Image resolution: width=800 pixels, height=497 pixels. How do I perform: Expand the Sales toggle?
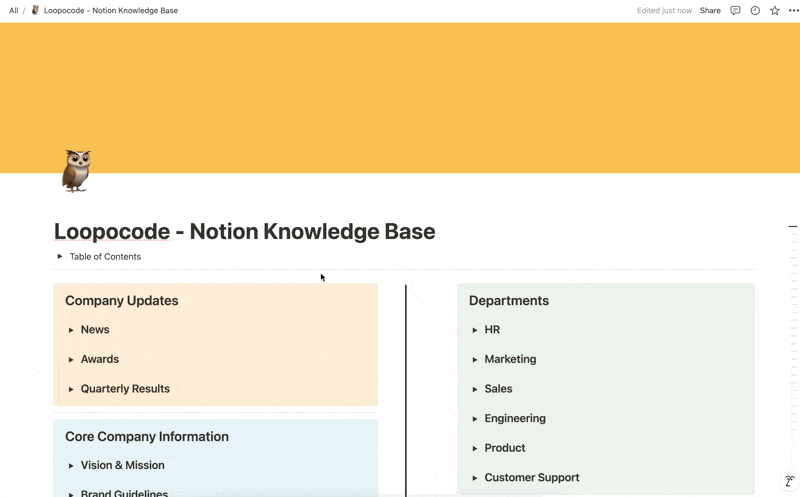point(474,389)
